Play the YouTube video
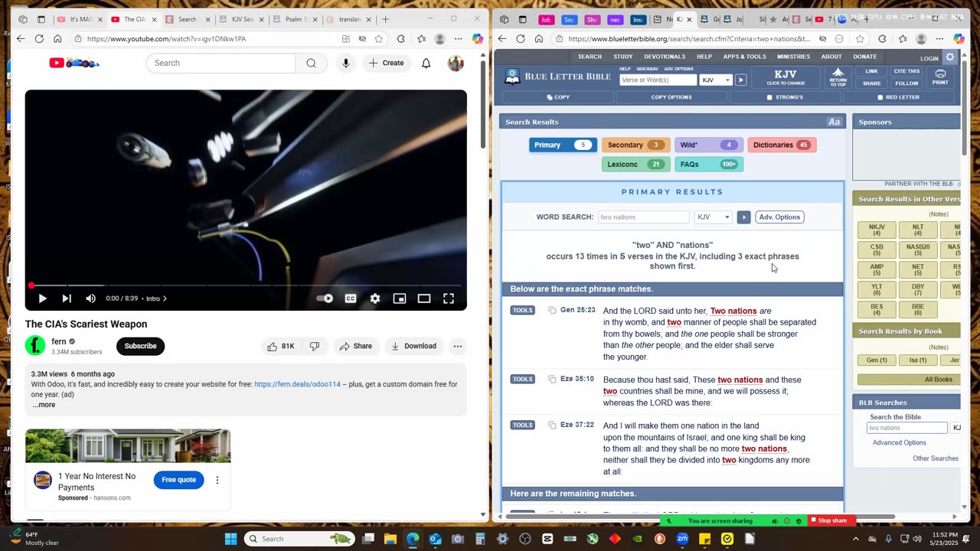Screen dimensions: 980x551 click(x=42, y=298)
